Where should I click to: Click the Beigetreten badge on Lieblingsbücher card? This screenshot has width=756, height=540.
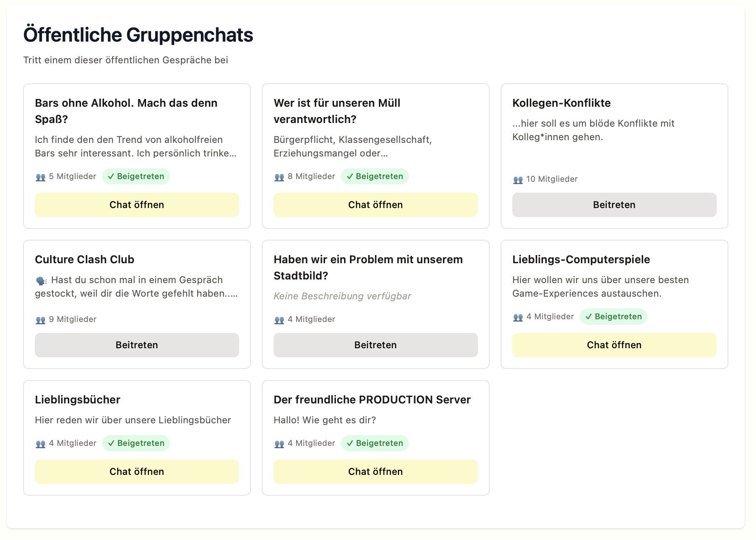[x=136, y=443]
